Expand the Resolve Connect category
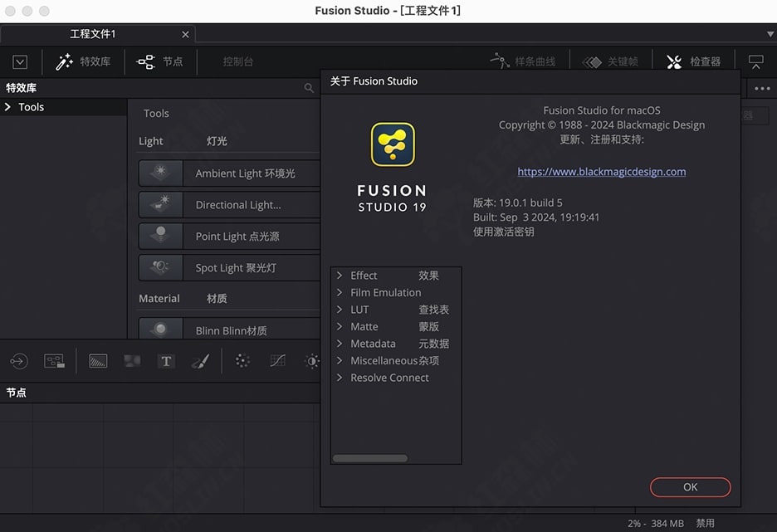 [340, 378]
